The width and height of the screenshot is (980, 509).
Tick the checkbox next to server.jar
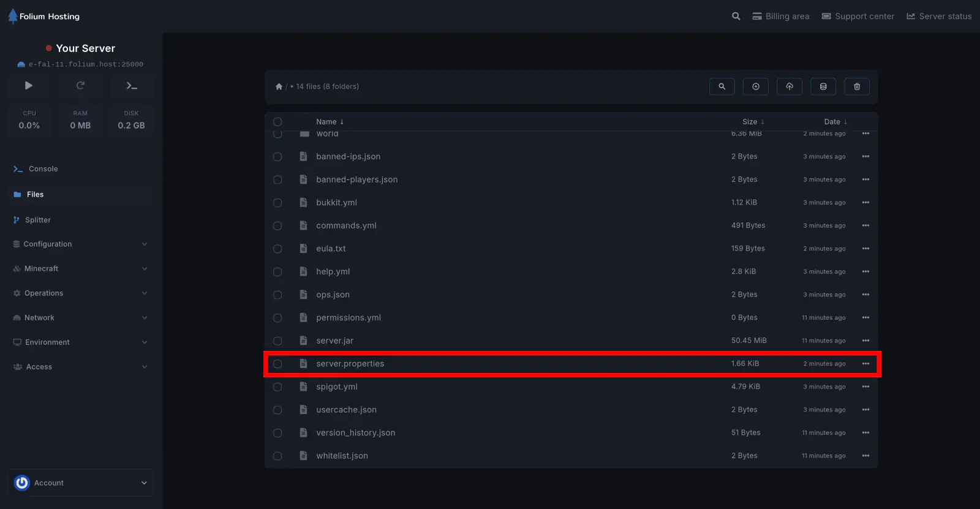pyautogui.click(x=277, y=341)
